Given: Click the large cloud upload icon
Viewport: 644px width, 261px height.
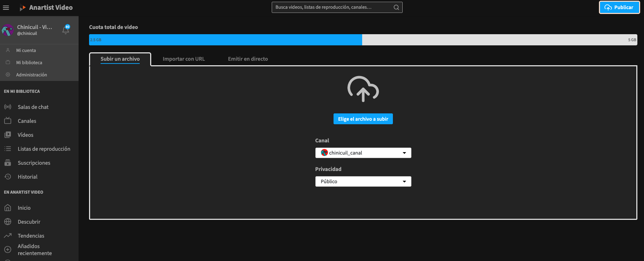Looking at the screenshot, I should click(x=363, y=89).
